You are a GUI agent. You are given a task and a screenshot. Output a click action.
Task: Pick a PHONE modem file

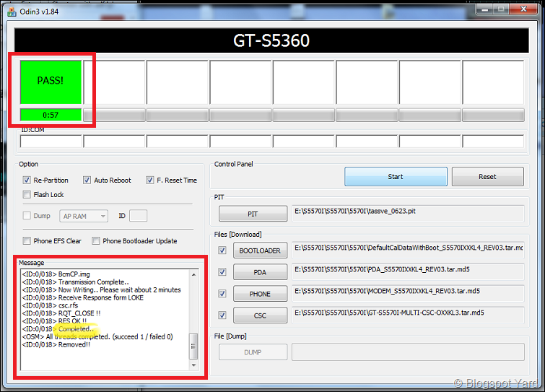coord(261,294)
